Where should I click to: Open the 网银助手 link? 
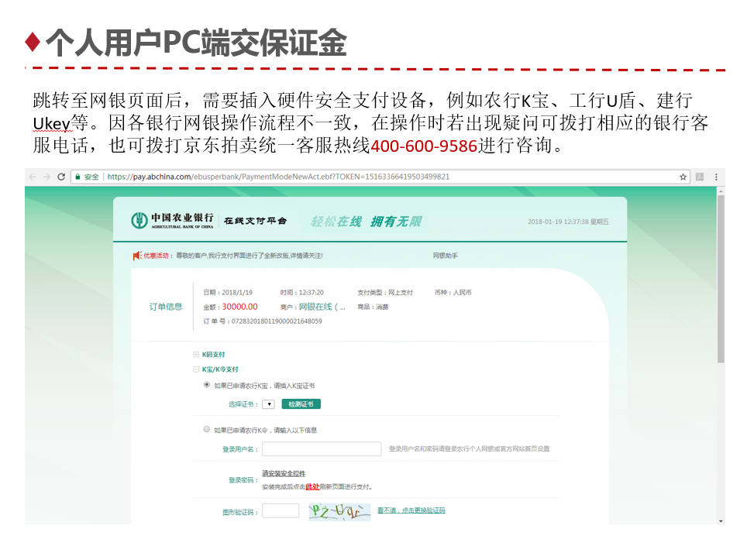(445, 256)
